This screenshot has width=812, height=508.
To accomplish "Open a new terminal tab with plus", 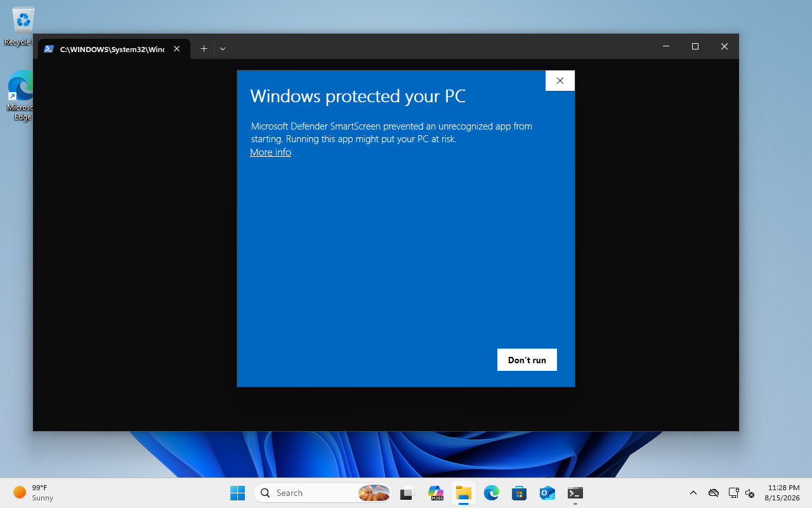I will (204, 49).
